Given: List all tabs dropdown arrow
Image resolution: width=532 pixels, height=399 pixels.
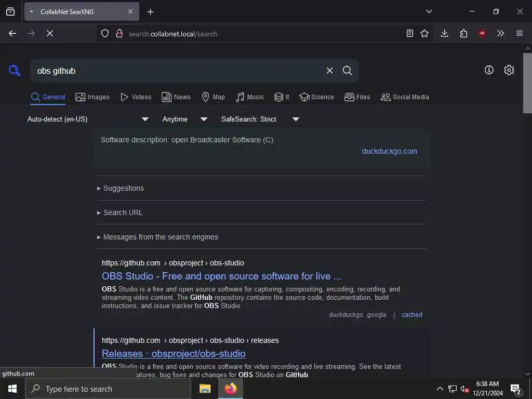Looking at the screenshot, I should click(429, 11).
